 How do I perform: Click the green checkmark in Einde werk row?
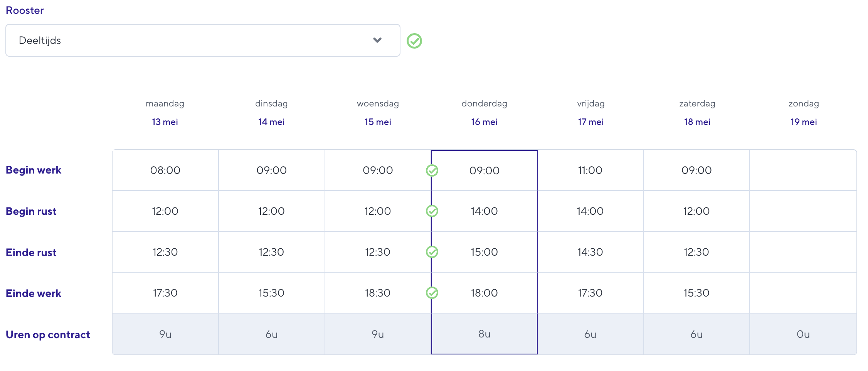432,293
